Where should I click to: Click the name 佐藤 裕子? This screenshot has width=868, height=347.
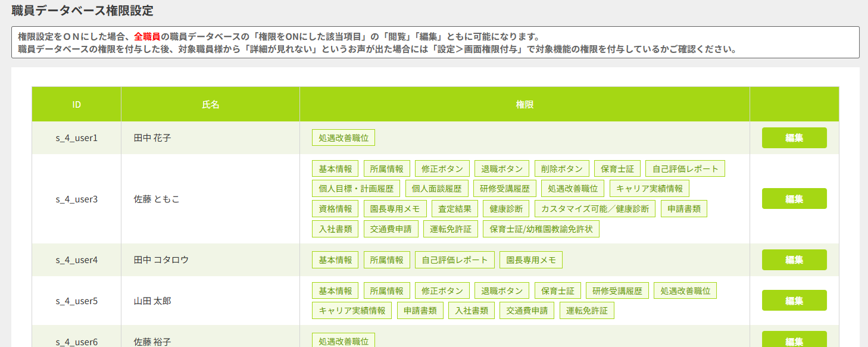(x=152, y=342)
